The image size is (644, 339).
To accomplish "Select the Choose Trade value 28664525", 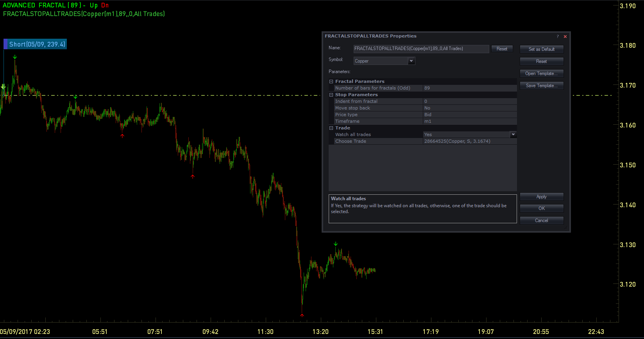I will pos(470,141).
